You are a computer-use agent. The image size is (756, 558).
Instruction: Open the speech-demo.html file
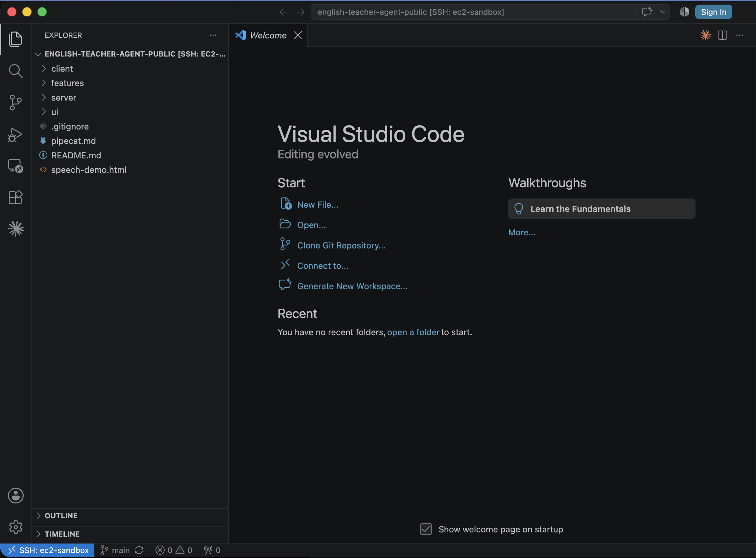pyautogui.click(x=130, y=170)
